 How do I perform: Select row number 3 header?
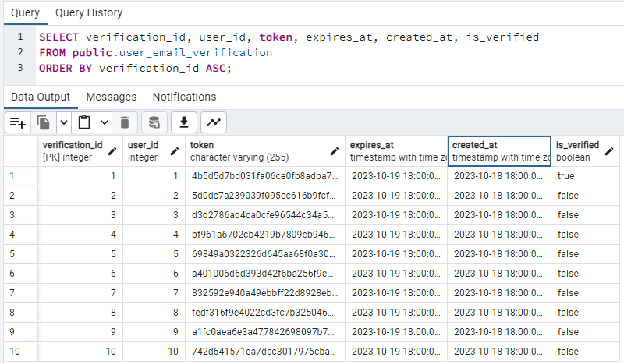click(21, 215)
